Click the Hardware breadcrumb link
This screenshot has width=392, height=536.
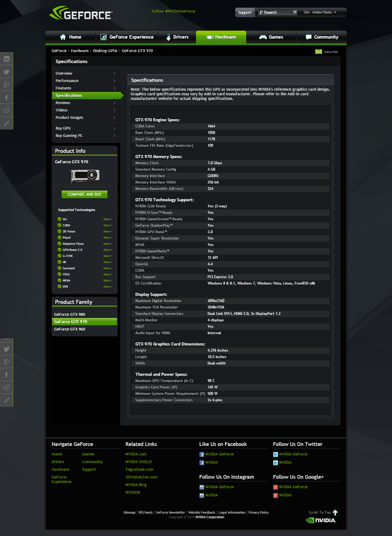80,51
